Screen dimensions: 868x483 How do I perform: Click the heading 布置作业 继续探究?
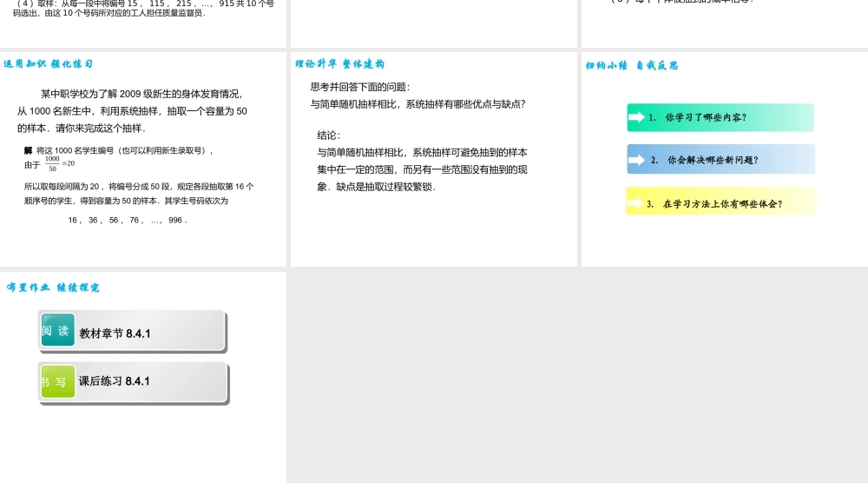(x=53, y=287)
